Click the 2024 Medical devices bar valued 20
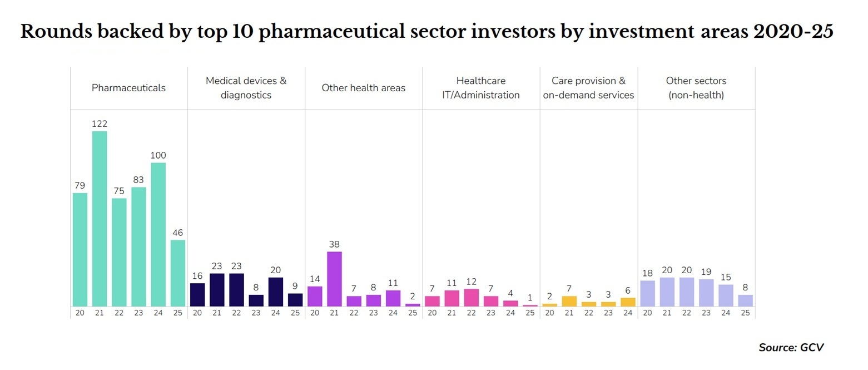The width and height of the screenshot is (868, 370). (275, 292)
